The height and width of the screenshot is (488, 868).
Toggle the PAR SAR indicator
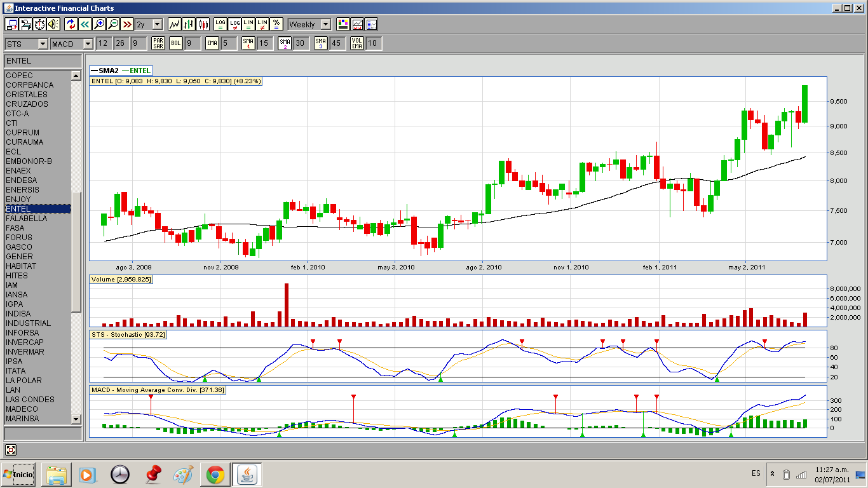tap(158, 43)
